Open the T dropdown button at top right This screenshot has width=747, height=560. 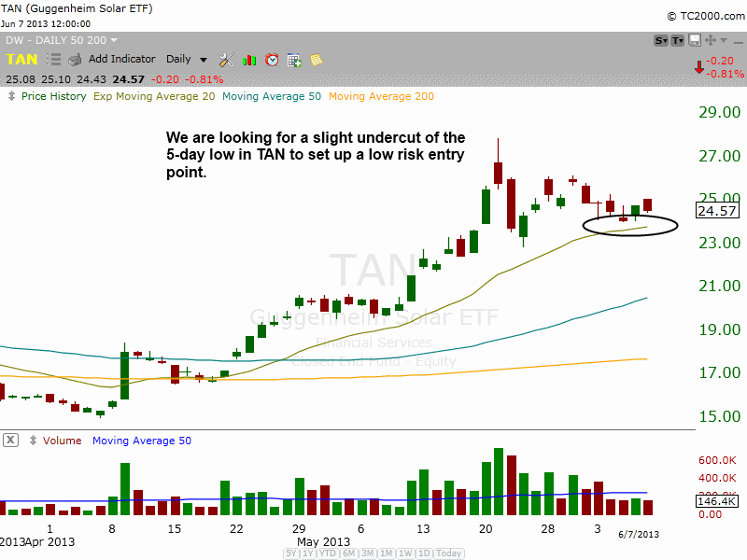[678, 40]
